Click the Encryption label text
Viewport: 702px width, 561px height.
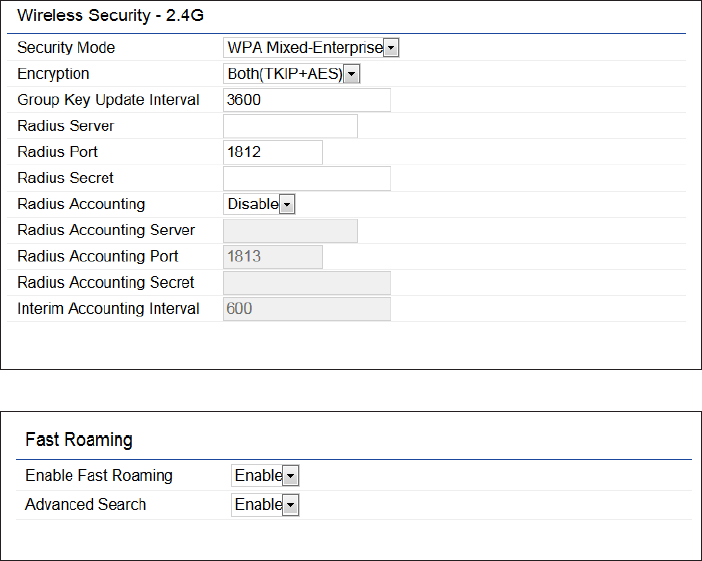pyautogui.click(x=53, y=74)
